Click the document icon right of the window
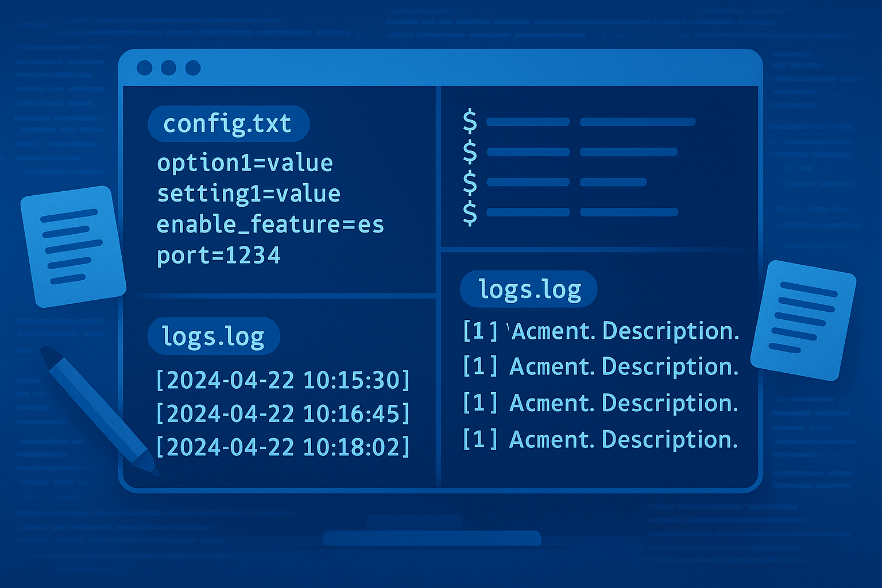The height and width of the screenshot is (588, 882). pos(803,320)
